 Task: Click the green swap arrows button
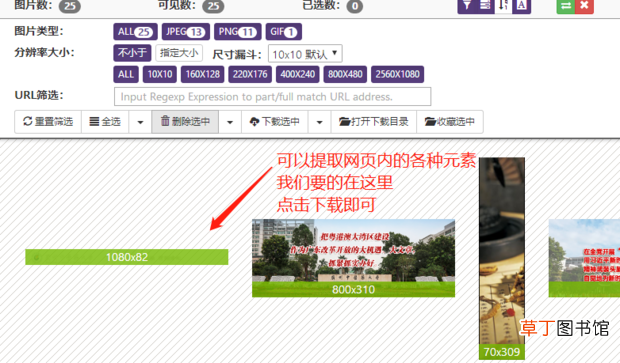[x=566, y=6]
